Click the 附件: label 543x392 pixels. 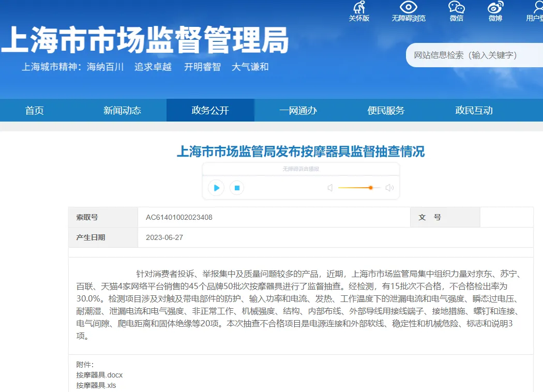coord(85,365)
